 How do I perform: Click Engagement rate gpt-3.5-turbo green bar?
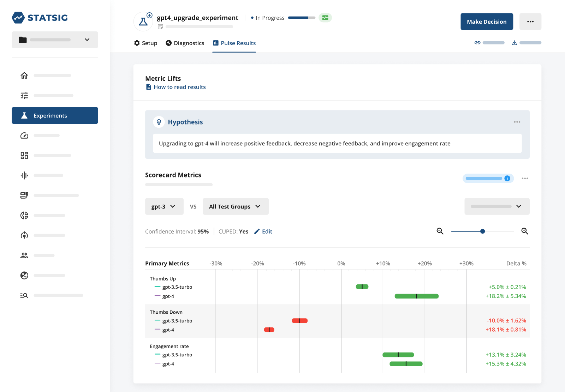click(x=398, y=355)
